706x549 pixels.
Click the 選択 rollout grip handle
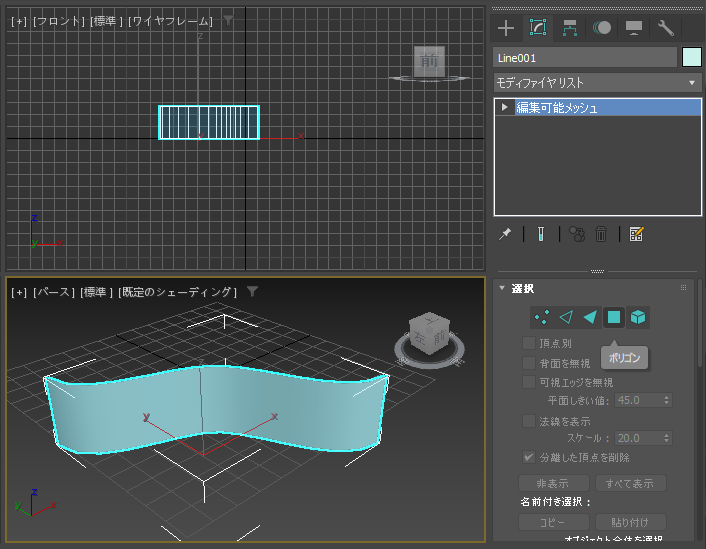[683, 288]
